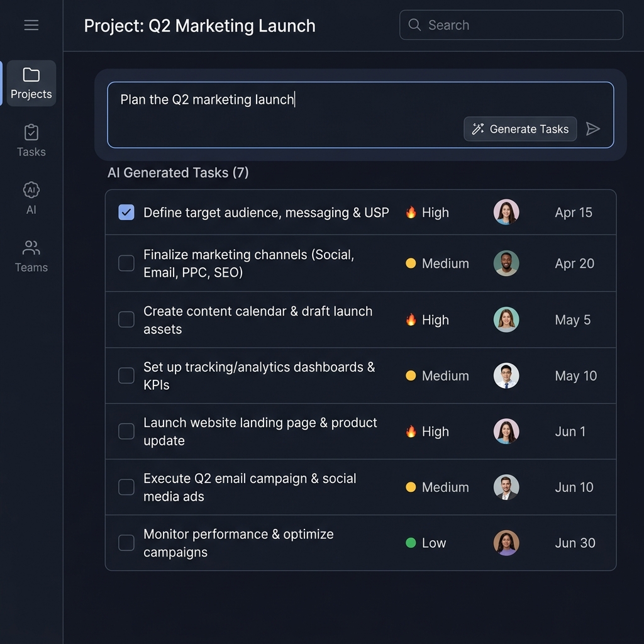Click the 'Apr 15' due date
The image size is (644, 644).
pyautogui.click(x=574, y=213)
